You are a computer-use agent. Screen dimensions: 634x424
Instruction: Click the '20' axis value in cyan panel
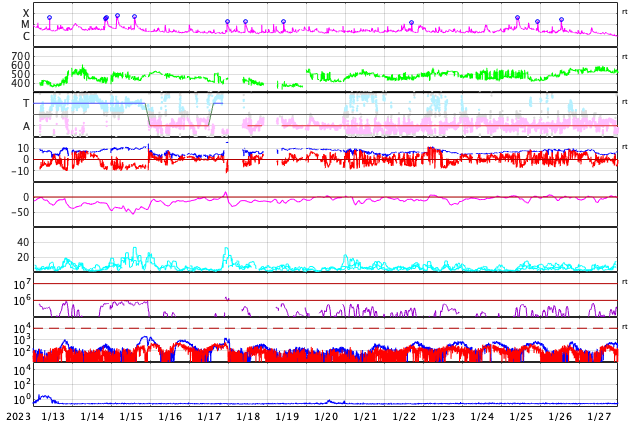(x=23, y=257)
